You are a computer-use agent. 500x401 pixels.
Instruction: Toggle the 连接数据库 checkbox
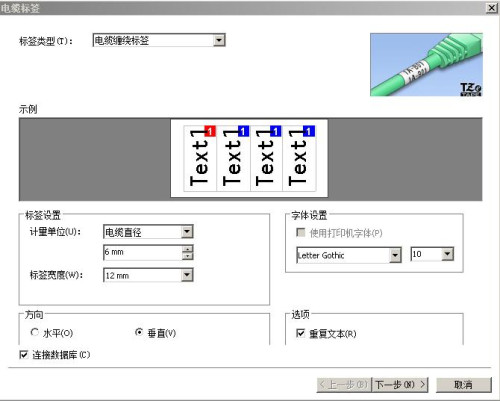pyautogui.click(x=24, y=355)
